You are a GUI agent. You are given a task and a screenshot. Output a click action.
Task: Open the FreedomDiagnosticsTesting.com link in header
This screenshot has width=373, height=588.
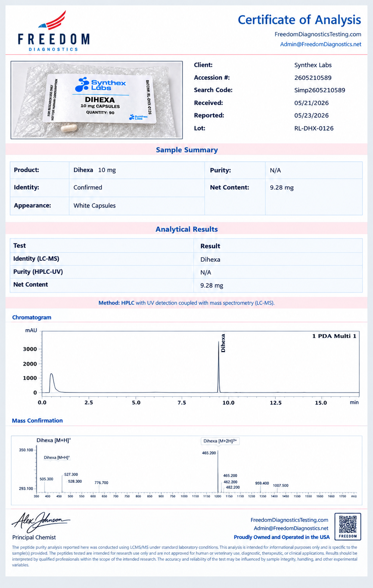pos(318,34)
